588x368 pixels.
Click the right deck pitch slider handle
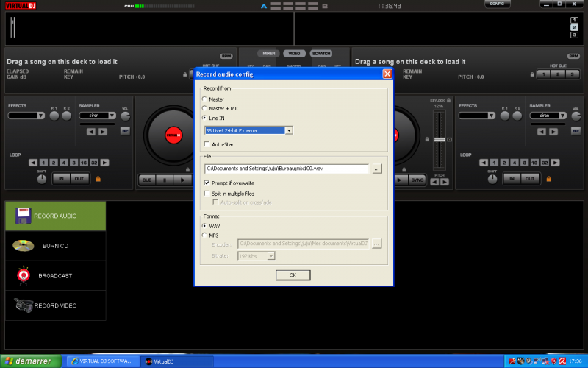[440, 139]
